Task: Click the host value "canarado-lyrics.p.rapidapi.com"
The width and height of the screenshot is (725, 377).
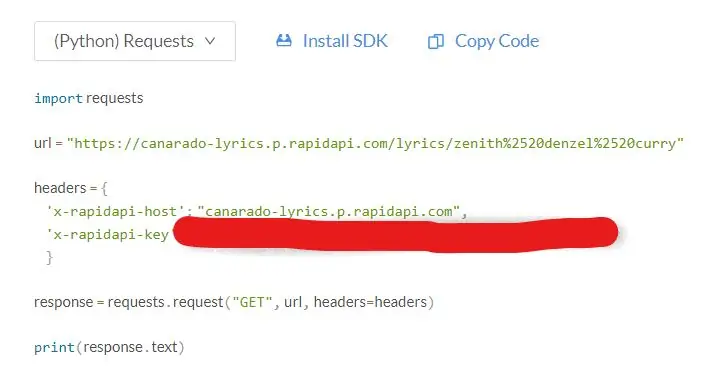Action: click(328, 212)
